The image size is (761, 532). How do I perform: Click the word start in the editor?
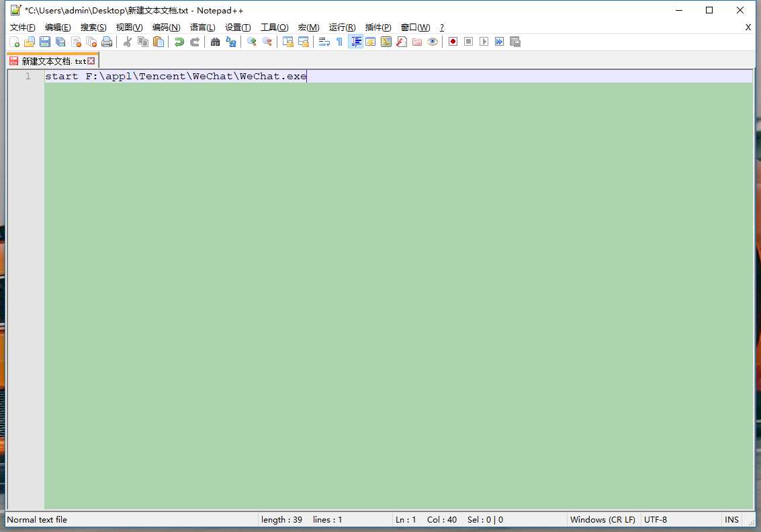click(x=62, y=76)
